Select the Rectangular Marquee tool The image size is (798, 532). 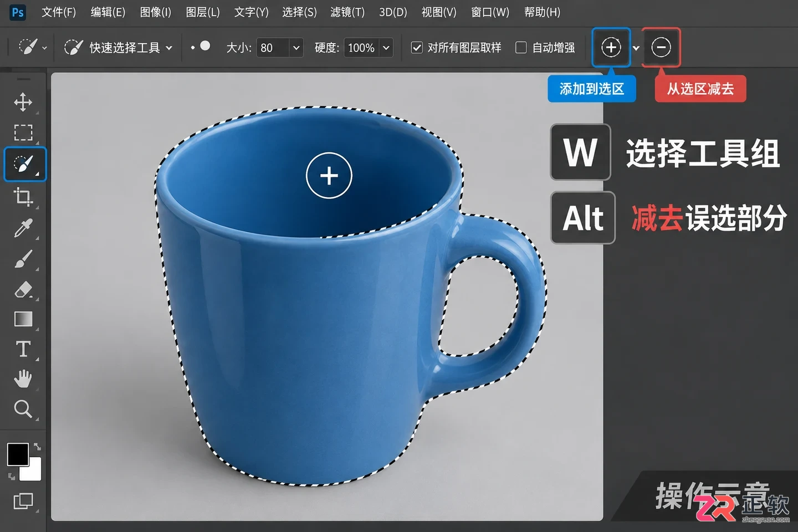coord(23,132)
